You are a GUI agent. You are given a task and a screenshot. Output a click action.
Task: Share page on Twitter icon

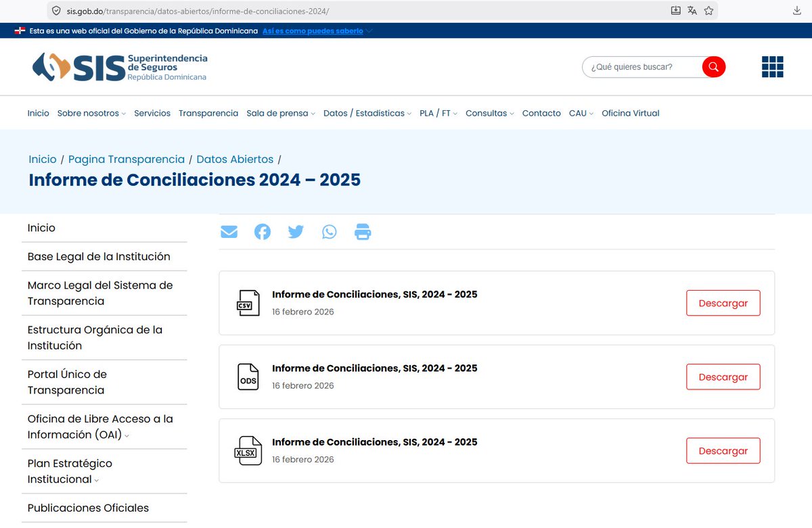tap(296, 232)
